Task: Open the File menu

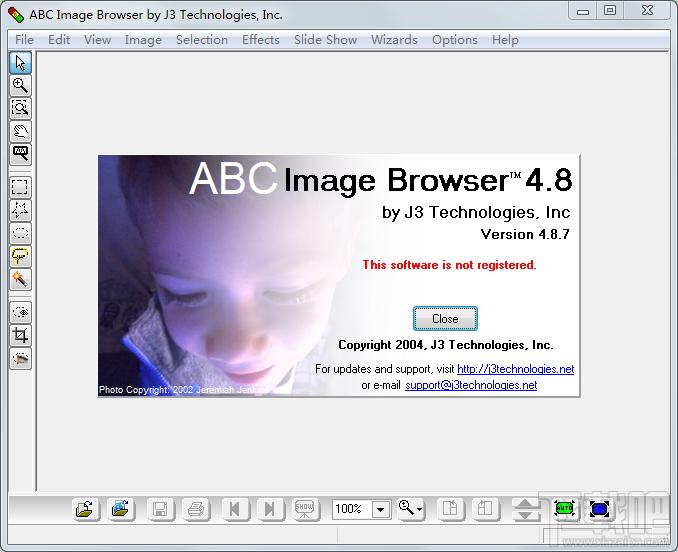Action: point(24,40)
